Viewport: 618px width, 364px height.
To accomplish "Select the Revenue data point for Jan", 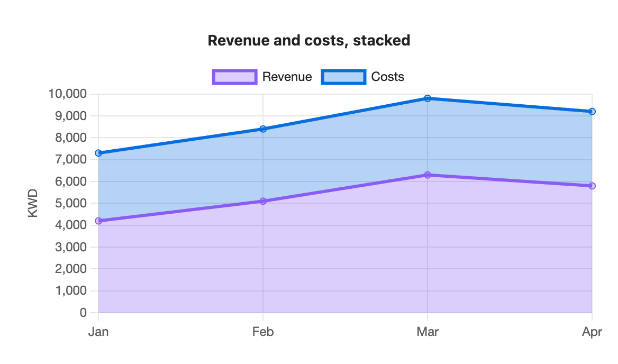I will click(x=98, y=221).
